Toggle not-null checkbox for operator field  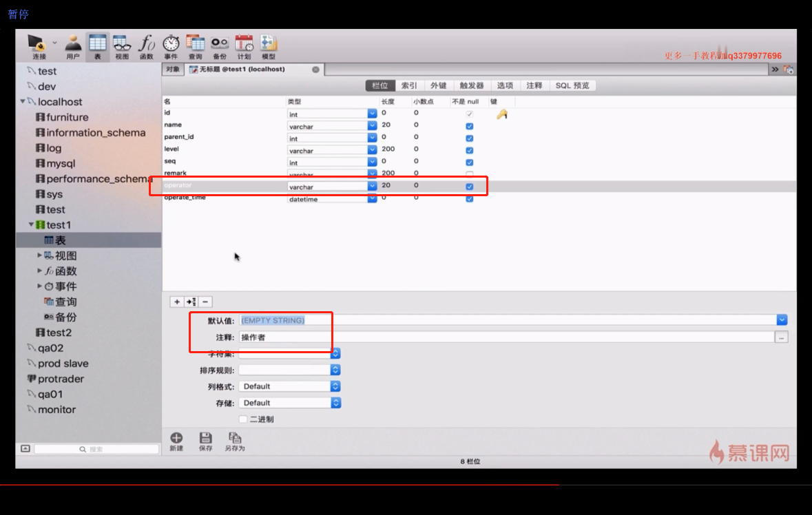(469, 187)
